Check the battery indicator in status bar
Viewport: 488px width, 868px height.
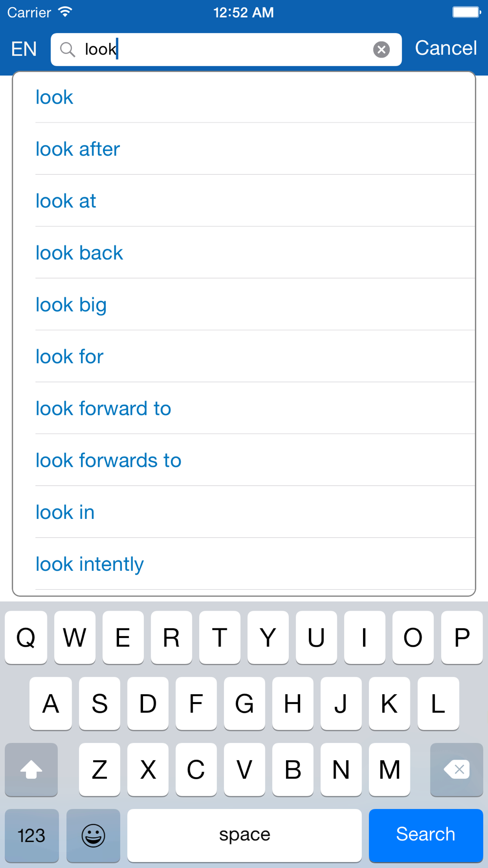click(x=467, y=12)
